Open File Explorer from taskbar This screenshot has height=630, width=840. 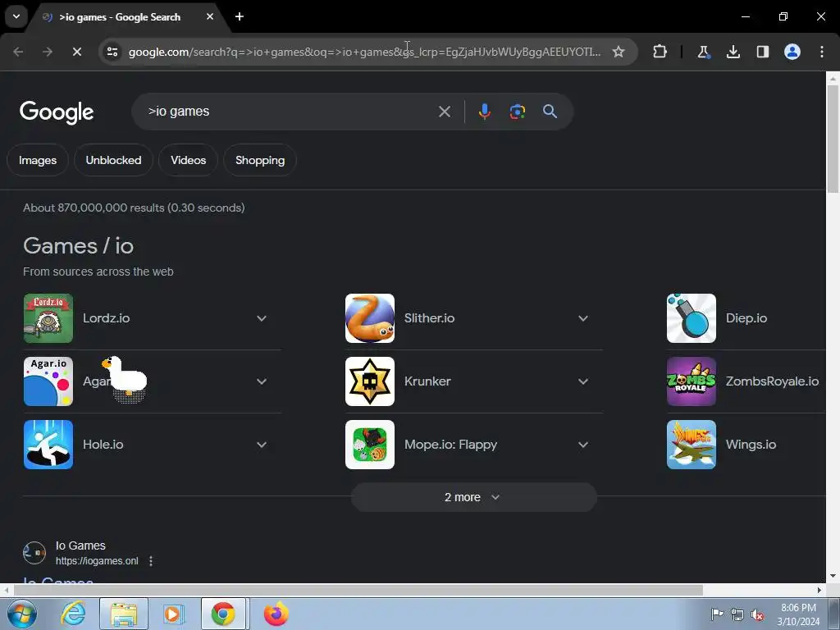coord(124,614)
